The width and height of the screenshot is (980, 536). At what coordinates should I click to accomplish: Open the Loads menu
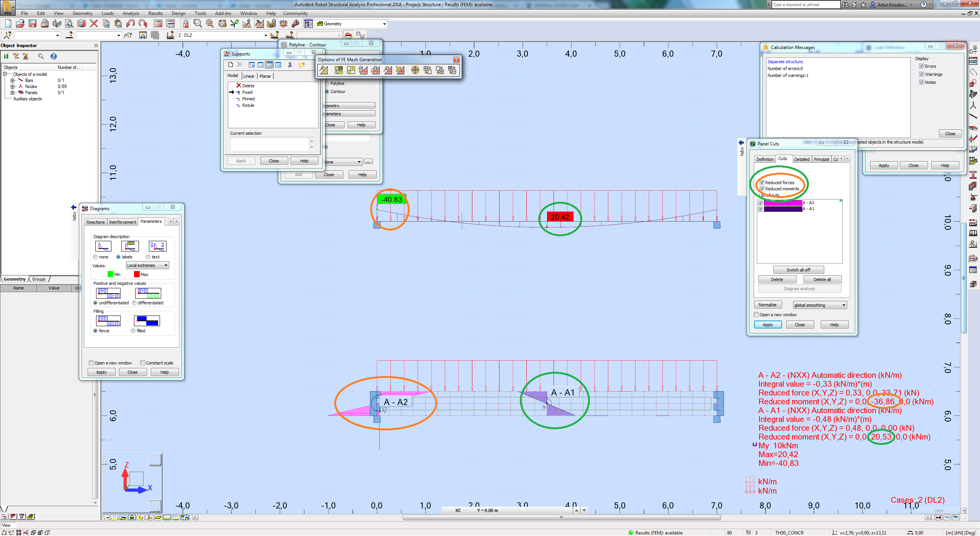pos(108,13)
